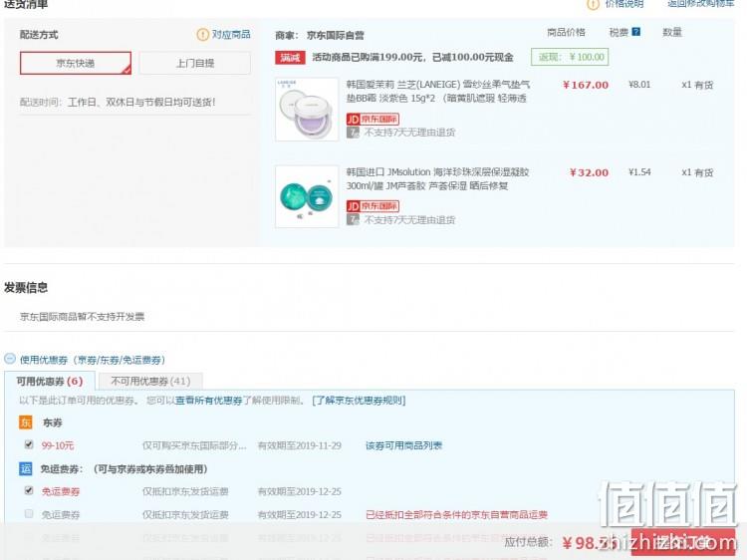Click 返回修改购物车 link
Image resolution: width=747 pixels, height=560 pixels.
pyautogui.click(x=701, y=4)
